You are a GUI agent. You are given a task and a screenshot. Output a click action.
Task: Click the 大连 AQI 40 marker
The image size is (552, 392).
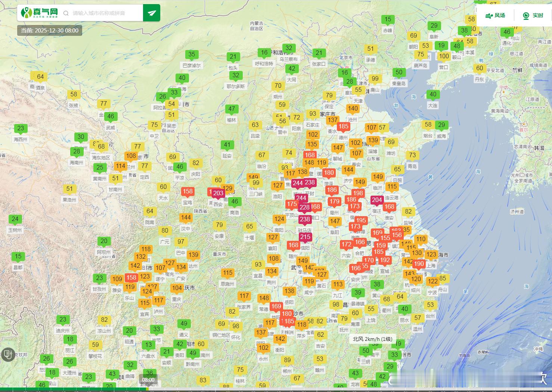click(x=433, y=95)
